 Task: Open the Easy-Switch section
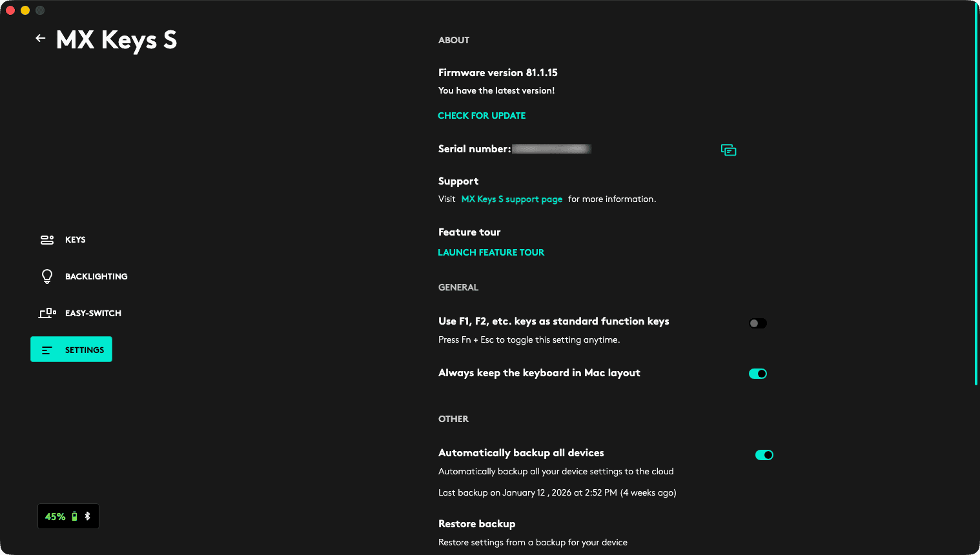[x=92, y=314]
